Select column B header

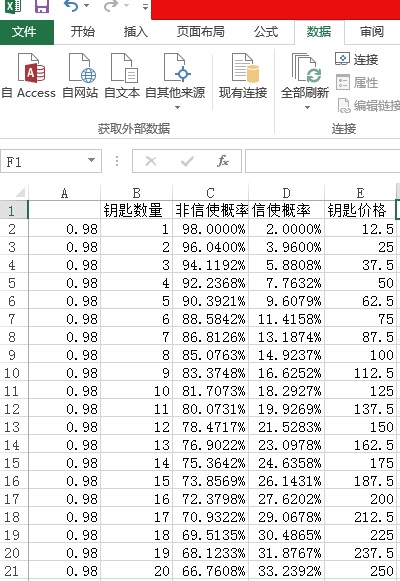pos(136,193)
